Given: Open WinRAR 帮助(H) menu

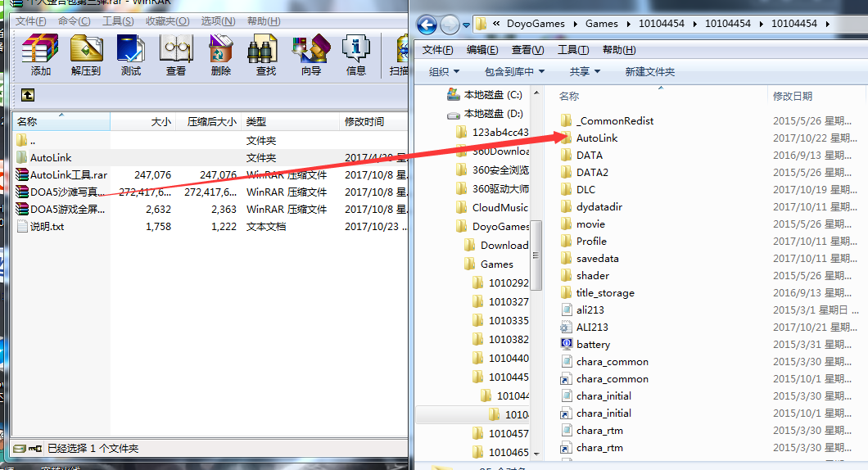Looking at the screenshot, I should pos(264,21).
